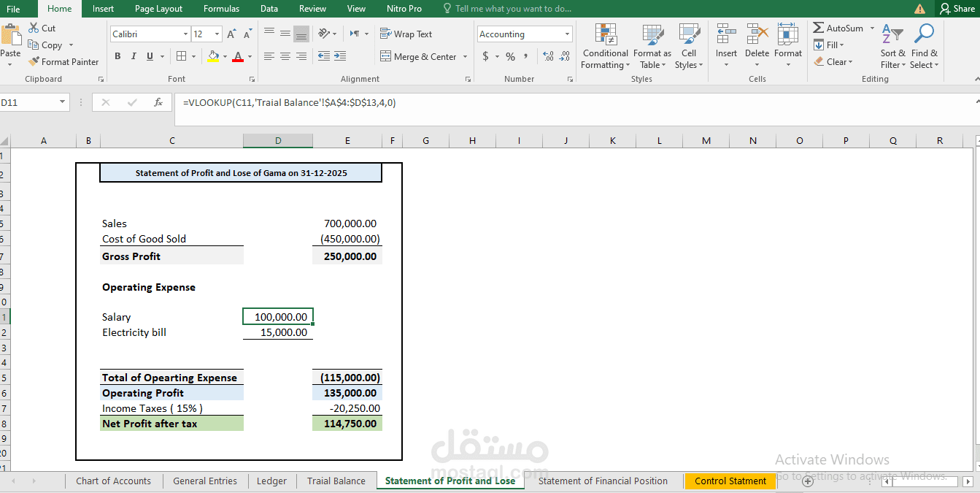Viewport: 980px width, 493px height.
Task: Click the AutoSum button
Action: (838, 28)
